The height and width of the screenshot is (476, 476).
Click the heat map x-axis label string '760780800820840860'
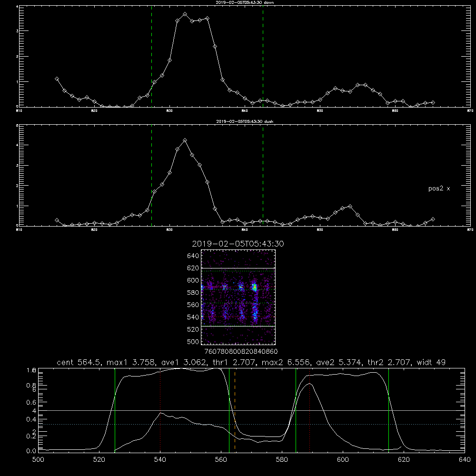click(x=241, y=351)
